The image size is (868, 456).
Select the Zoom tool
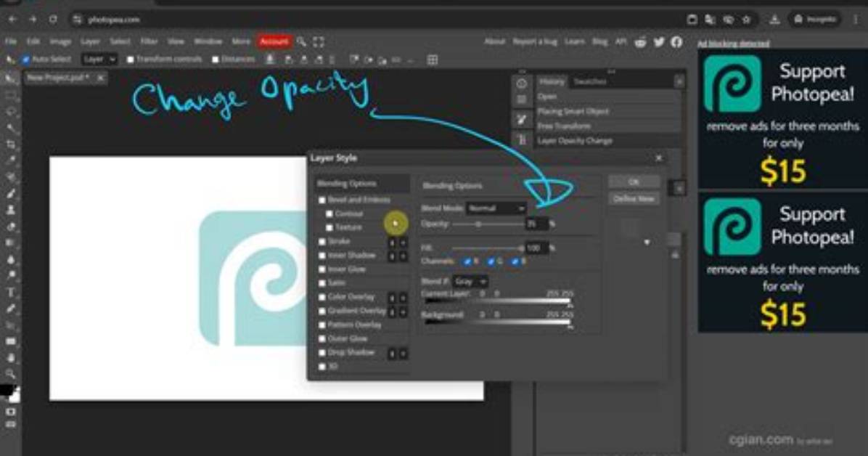[x=10, y=374]
